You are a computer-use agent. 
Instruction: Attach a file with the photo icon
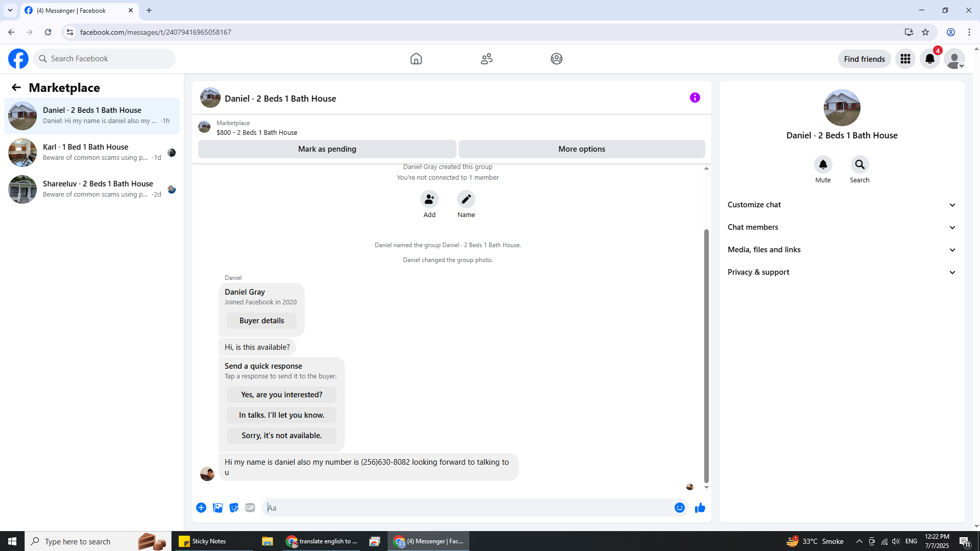click(218, 508)
